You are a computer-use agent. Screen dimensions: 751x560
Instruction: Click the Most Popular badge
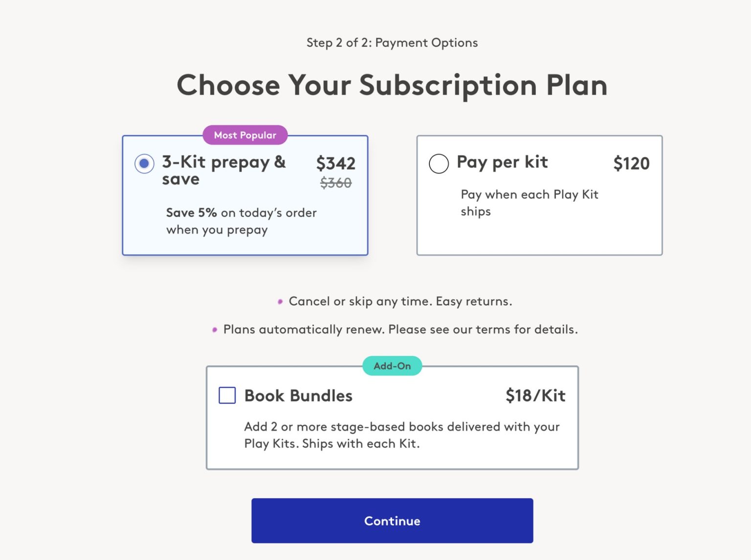(244, 135)
